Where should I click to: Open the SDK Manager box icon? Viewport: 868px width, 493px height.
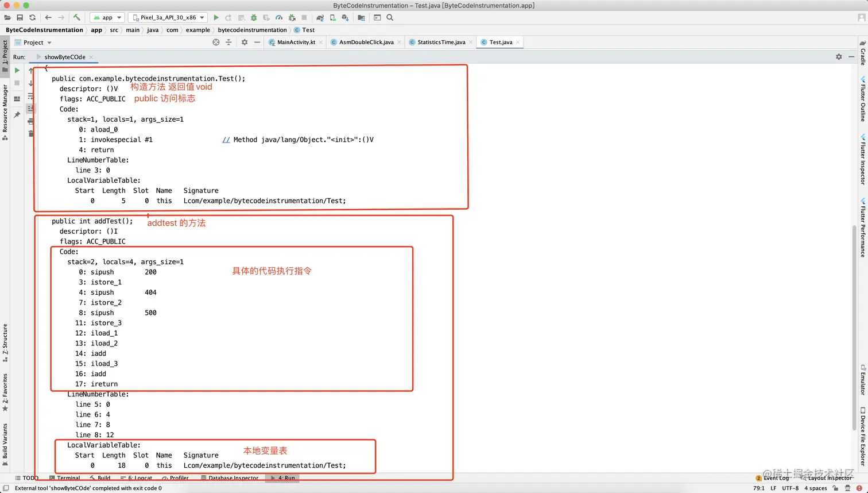click(x=345, y=18)
